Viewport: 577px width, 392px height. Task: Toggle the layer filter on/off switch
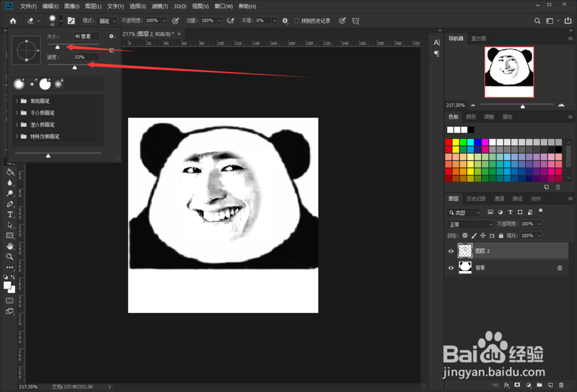coord(541,212)
